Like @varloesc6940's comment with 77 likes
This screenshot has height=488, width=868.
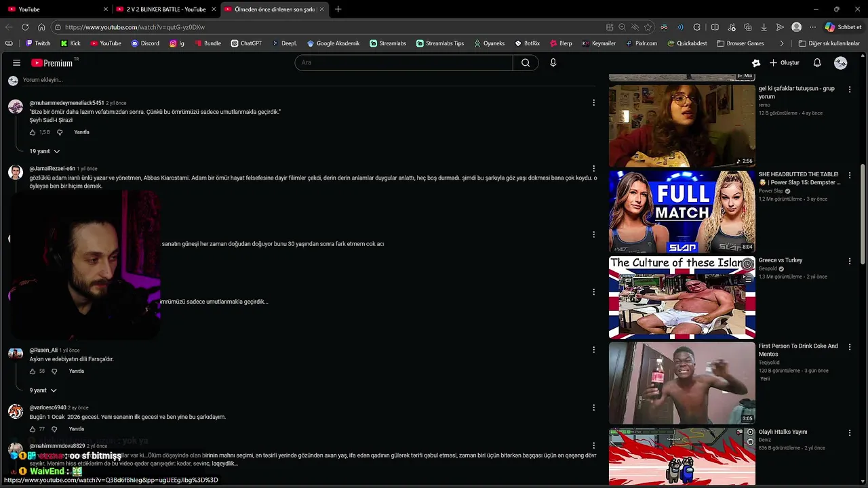33,429
